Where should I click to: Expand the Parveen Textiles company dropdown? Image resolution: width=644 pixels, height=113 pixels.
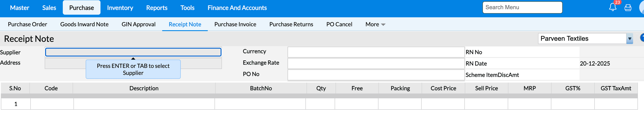pyautogui.click(x=629, y=39)
